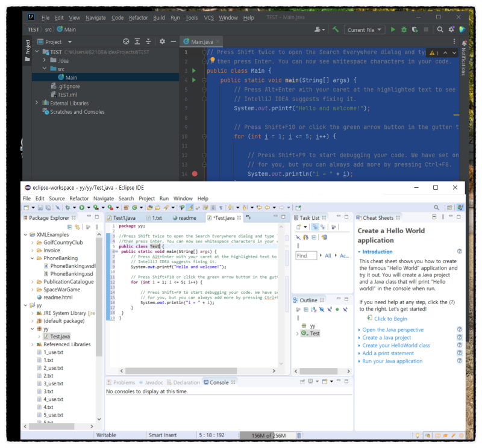The width and height of the screenshot is (482, 448).
Task: Open 'Open the Java perspective' cheat sheet step
Action: 393,330
